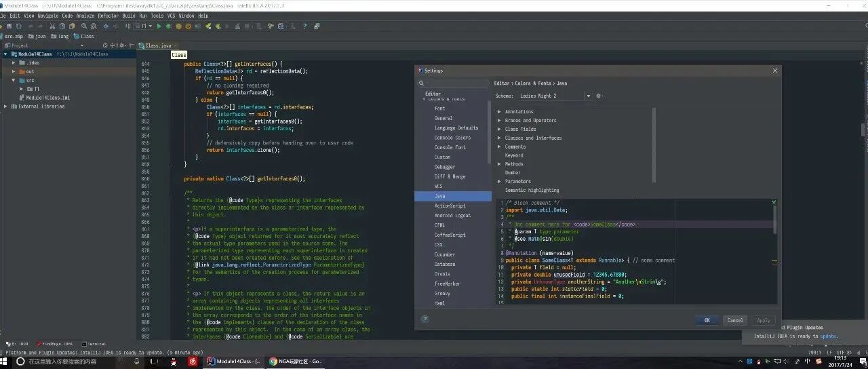Screen dimensions: 868x369
Task: Click the OK button in Settings
Action: 707,320
